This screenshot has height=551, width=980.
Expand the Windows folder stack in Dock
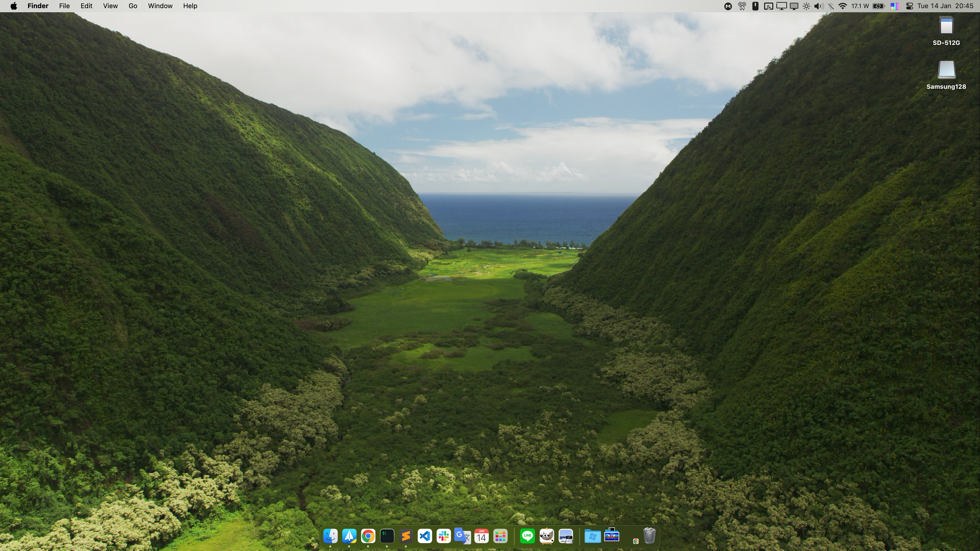pos(592,536)
